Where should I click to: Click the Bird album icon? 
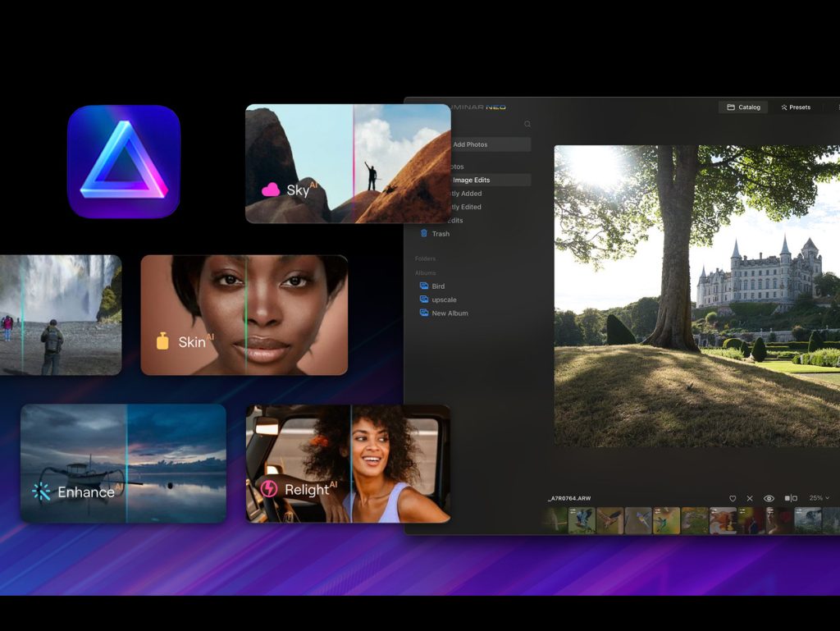coord(424,286)
